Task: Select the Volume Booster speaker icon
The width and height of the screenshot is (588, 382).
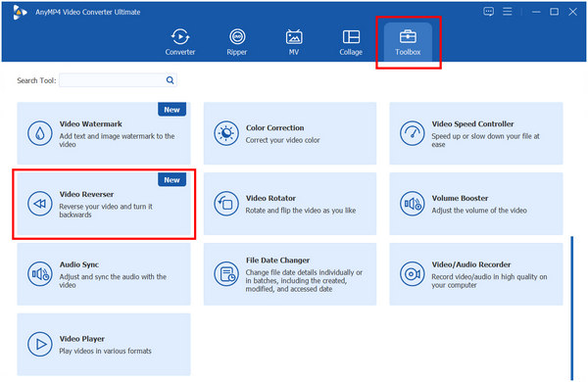Action: 412,204
